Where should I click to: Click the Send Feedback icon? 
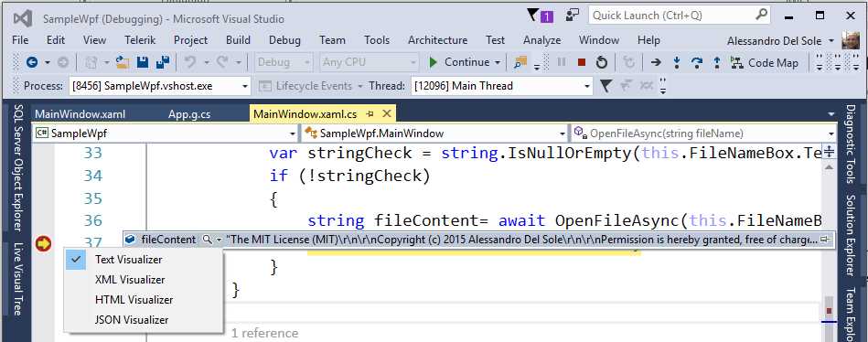pyautogui.click(x=573, y=15)
